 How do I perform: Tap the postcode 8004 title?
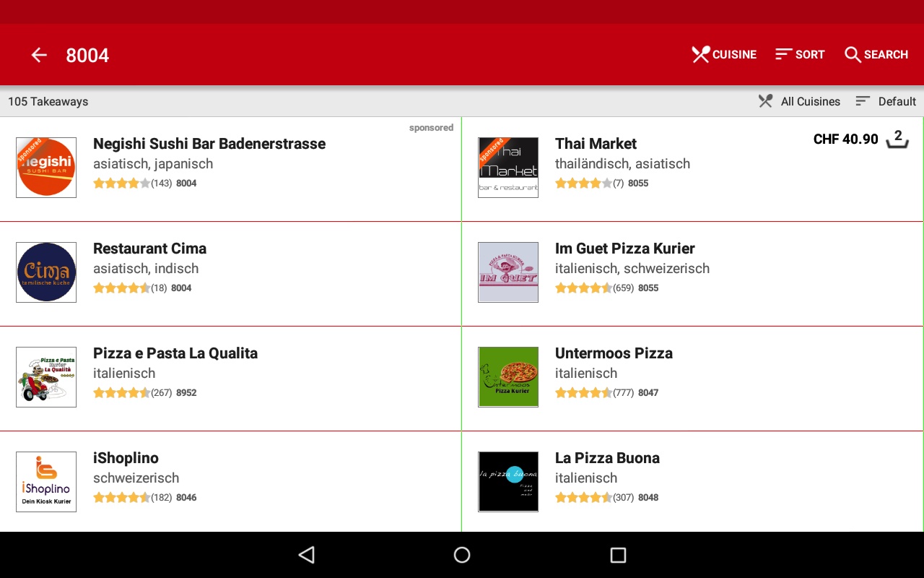click(87, 56)
